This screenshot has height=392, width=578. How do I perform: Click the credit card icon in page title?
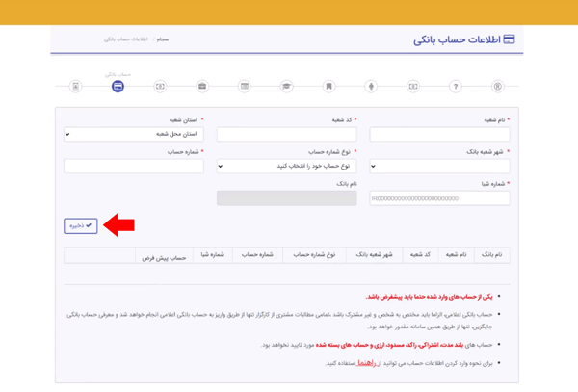tap(509, 39)
